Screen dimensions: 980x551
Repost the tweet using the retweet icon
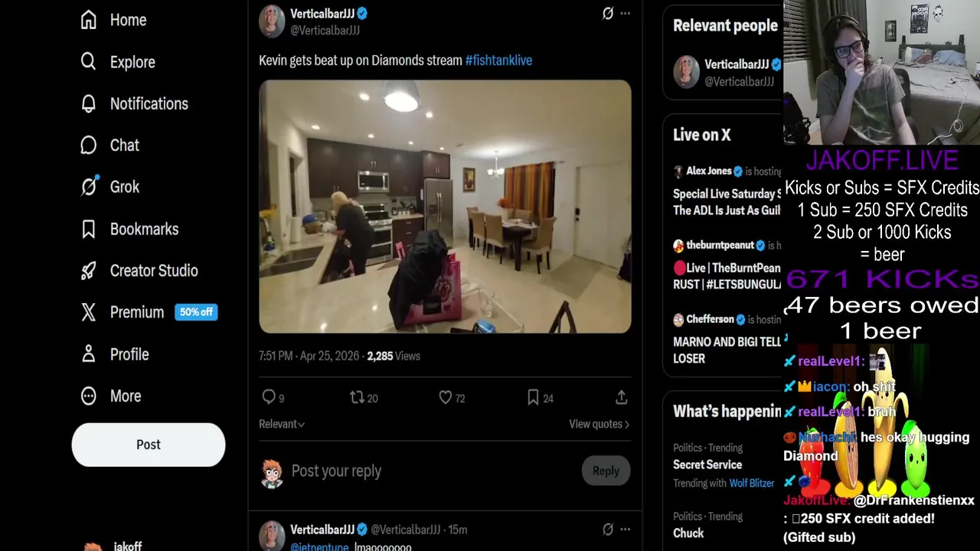(x=357, y=397)
